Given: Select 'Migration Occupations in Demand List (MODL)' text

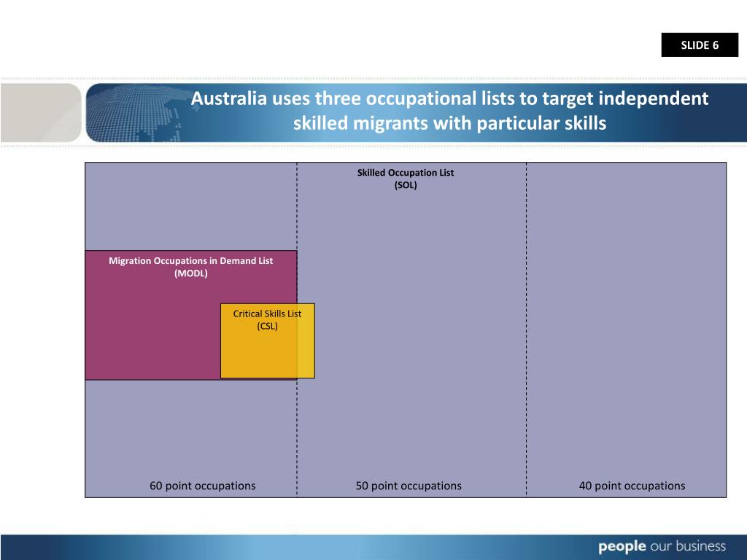Looking at the screenshot, I should [x=190, y=267].
